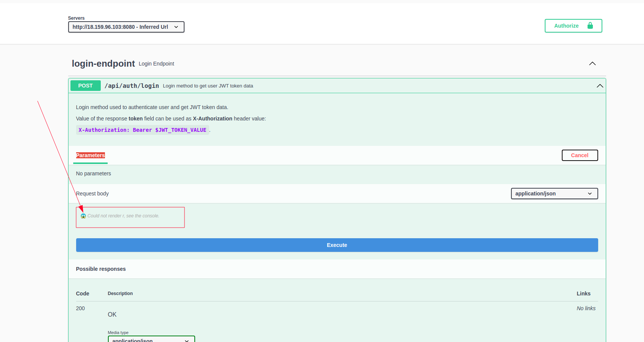Image resolution: width=644 pixels, height=342 pixels.
Task: Click the /api/auth/login path text
Action: (131, 86)
